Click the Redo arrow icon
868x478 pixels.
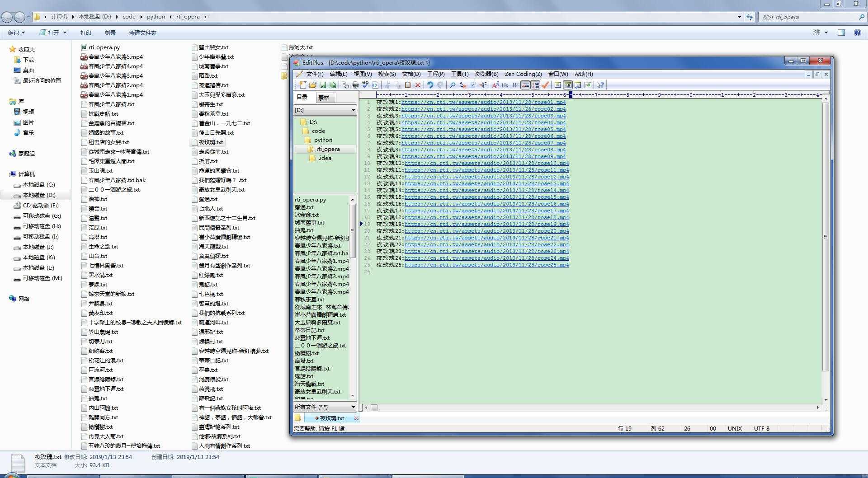(x=440, y=85)
